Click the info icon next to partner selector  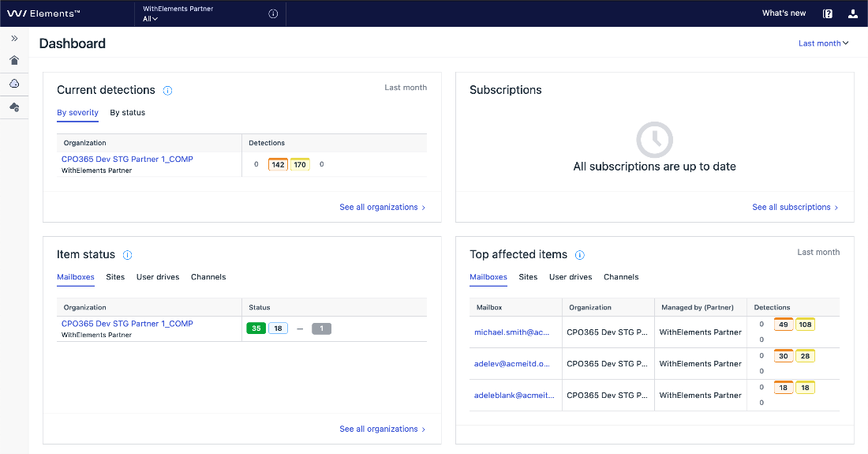tap(273, 14)
